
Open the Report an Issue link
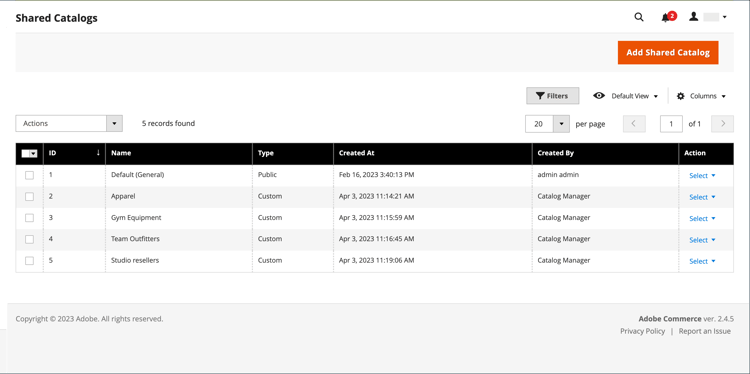[705, 331]
